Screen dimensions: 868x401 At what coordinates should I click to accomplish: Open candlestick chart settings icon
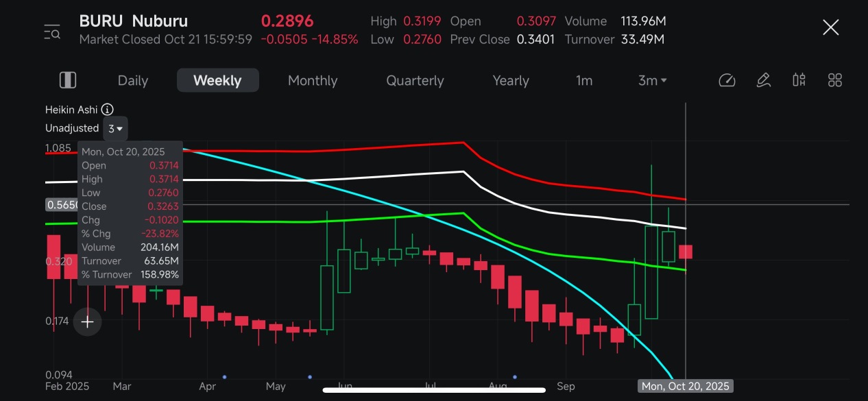(799, 80)
